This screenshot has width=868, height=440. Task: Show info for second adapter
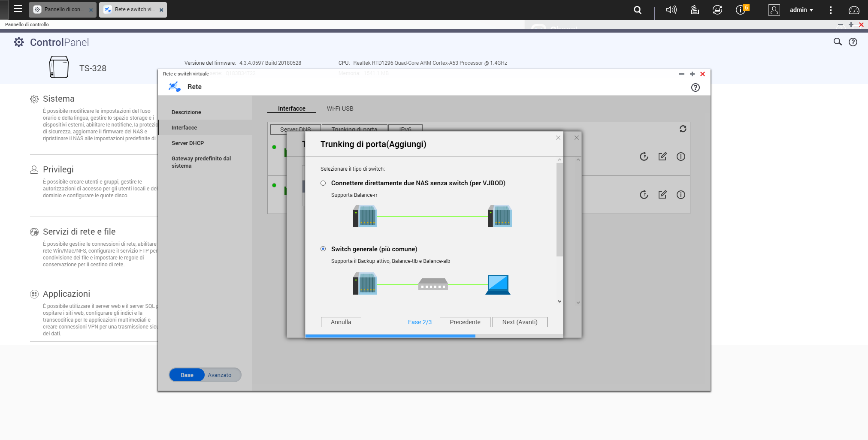680,195
